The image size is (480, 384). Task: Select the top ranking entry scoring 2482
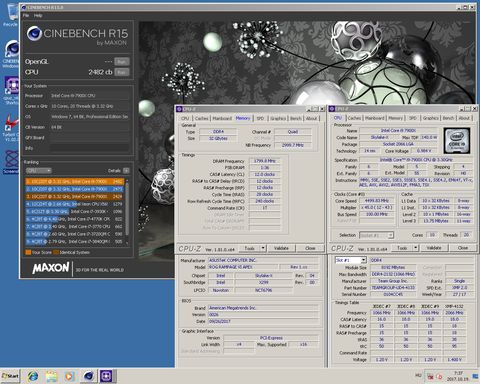75,182
